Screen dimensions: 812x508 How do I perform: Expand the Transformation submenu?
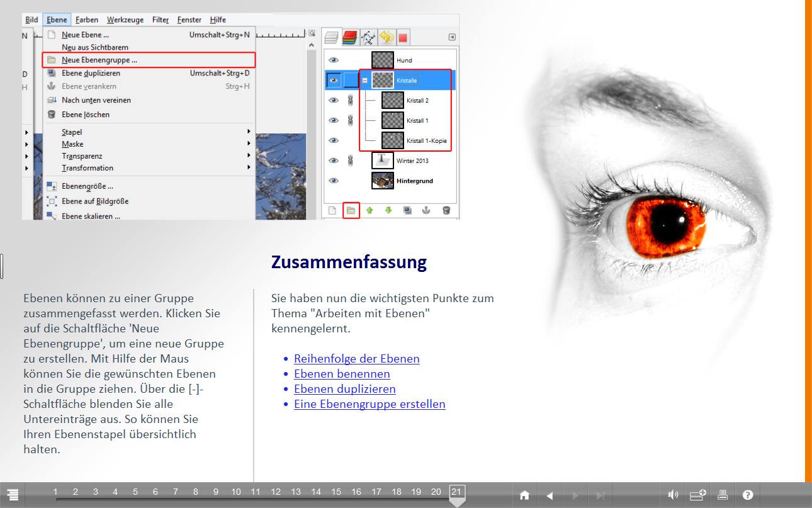(149, 168)
